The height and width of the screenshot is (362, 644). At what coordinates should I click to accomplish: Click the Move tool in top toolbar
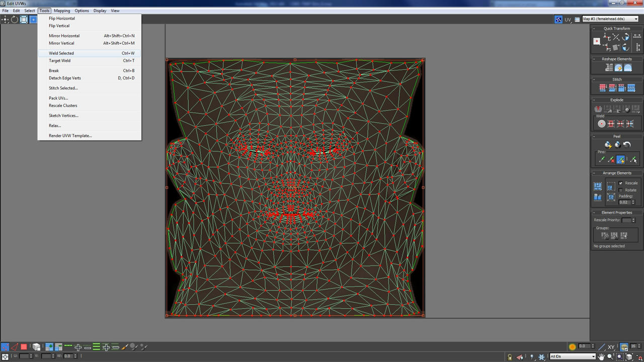tap(6, 20)
